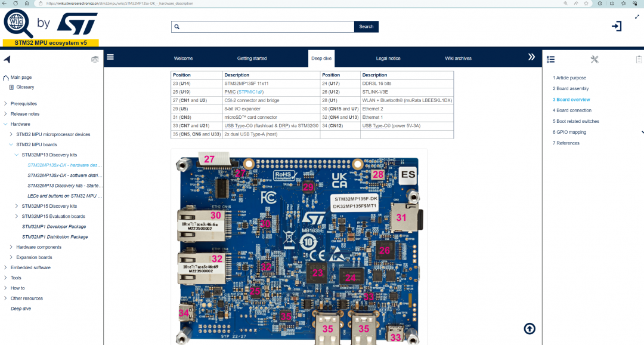Switch to the Getting started tab
Screen dimensions: 644x345
point(252,58)
